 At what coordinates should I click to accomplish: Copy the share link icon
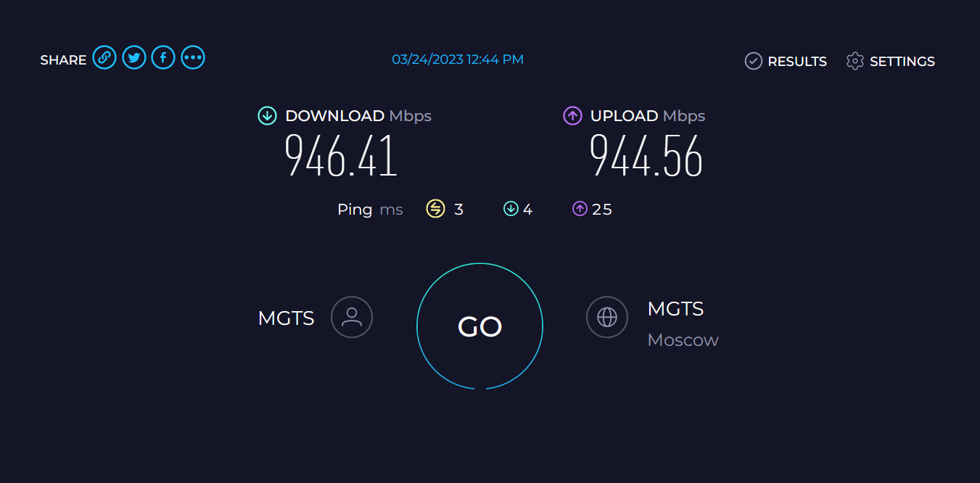click(104, 57)
